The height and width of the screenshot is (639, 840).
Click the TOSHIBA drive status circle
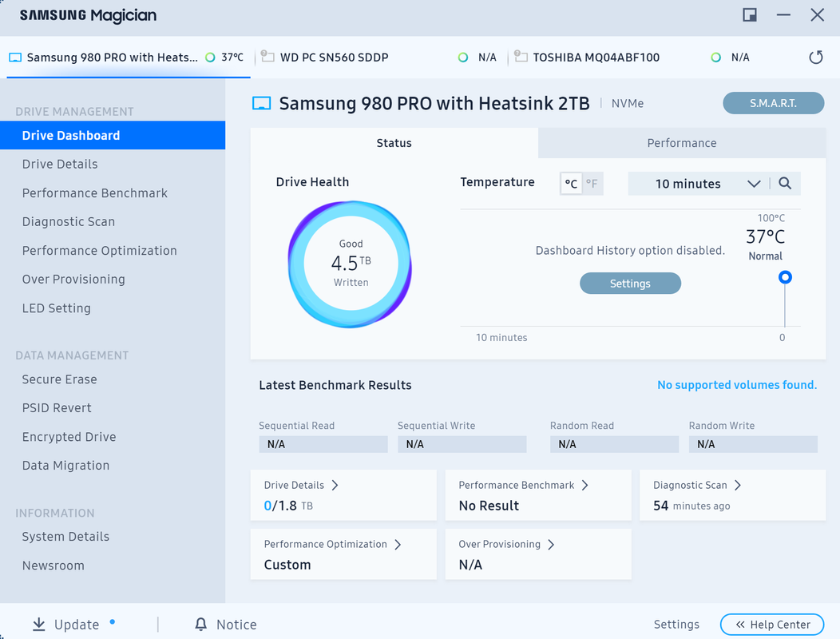tap(715, 58)
